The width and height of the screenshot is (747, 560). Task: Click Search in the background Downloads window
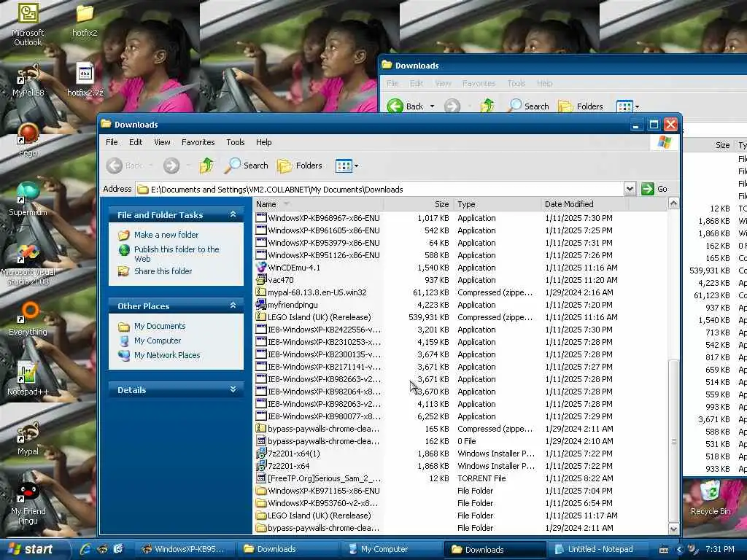[x=528, y=106]
